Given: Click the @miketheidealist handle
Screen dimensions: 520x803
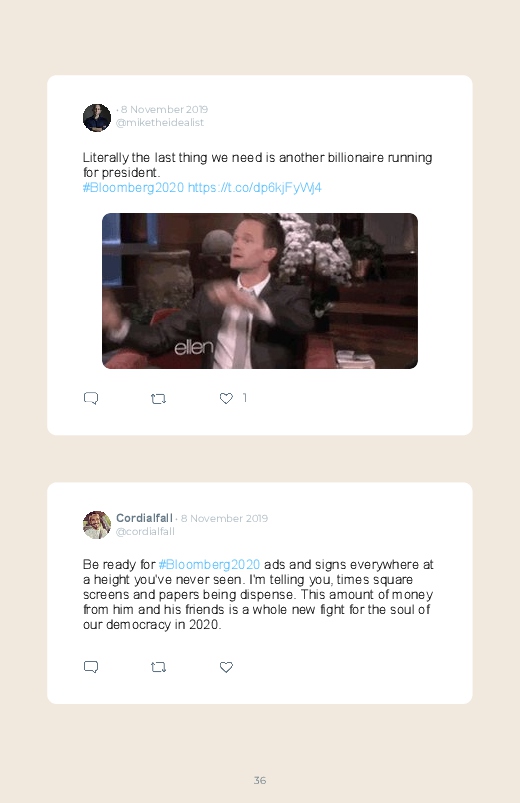Looking at the screenshot, I should tap(160, 122).
